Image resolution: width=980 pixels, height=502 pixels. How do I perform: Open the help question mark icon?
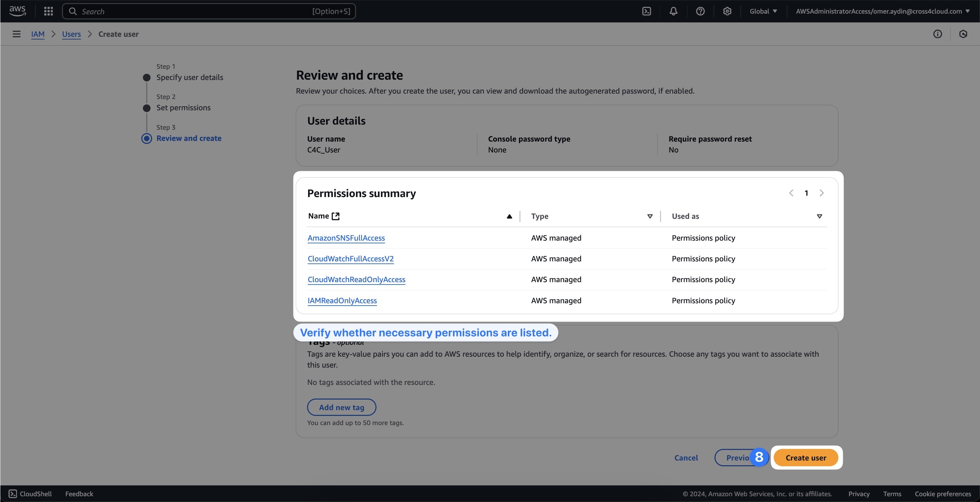(700, 11)
